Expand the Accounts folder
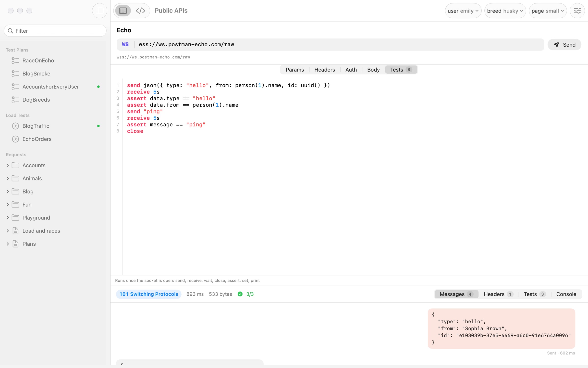The height and width of the screenshot is (368, 588). pos(8,165)
